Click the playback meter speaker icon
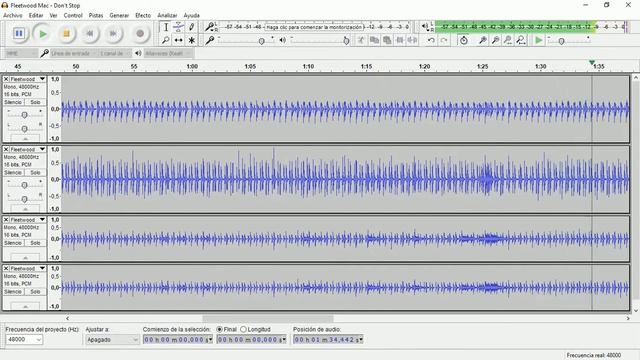This screenshot has height=360, width=640. [425, 27]
